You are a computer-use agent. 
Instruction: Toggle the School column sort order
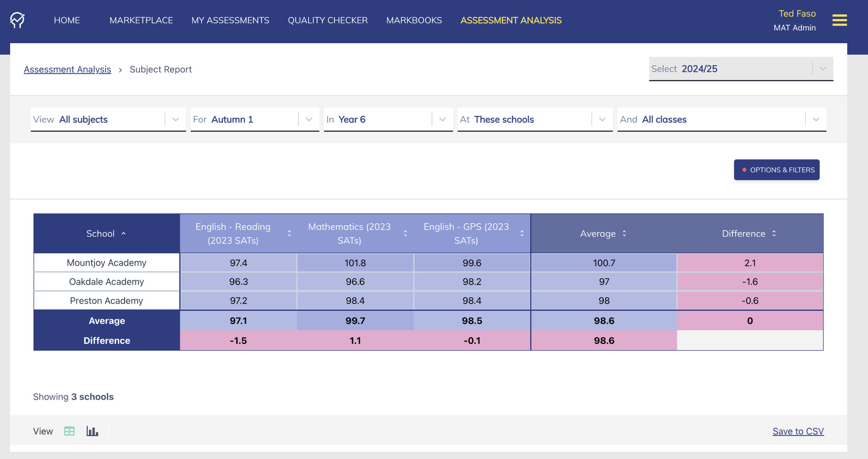tap(124, 233)
